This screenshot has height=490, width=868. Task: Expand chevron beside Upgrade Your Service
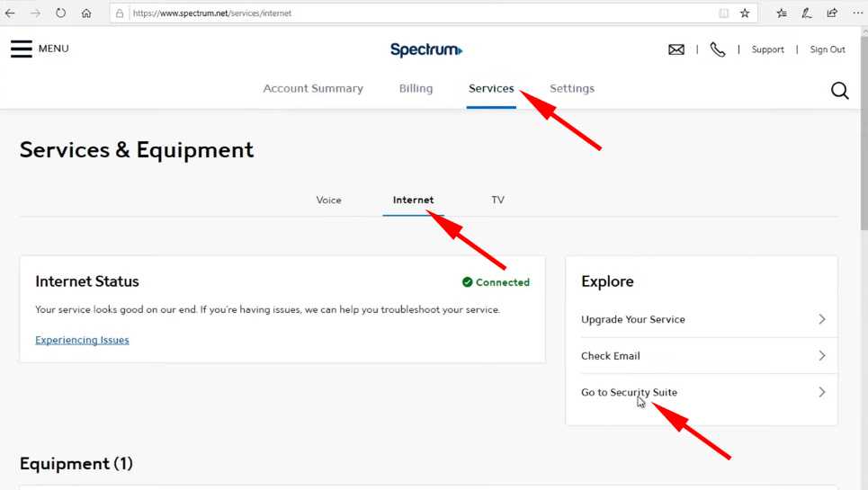pyautogui.click(x=822, y=319)
